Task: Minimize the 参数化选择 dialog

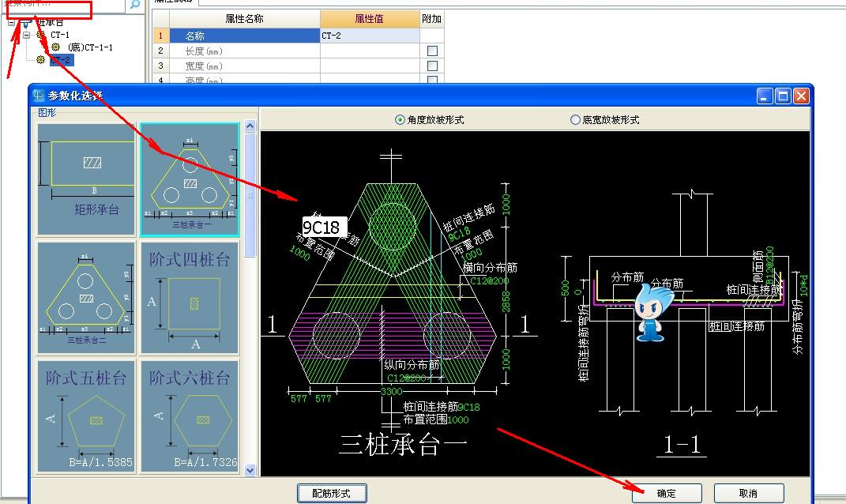Action: point(765,96)
